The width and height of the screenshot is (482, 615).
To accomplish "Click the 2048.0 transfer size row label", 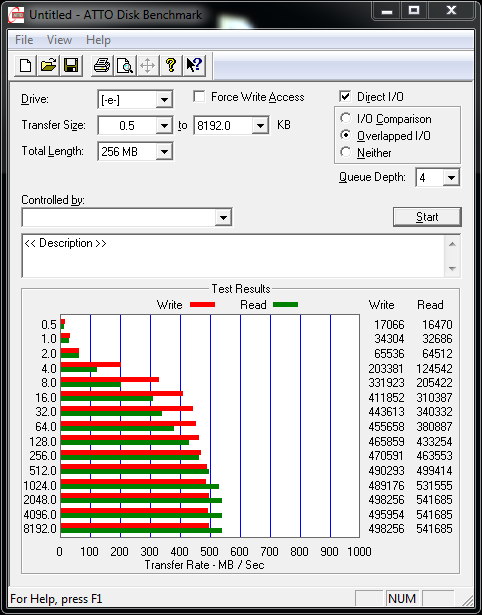I will pyautogui.click(x=40, y=500).
